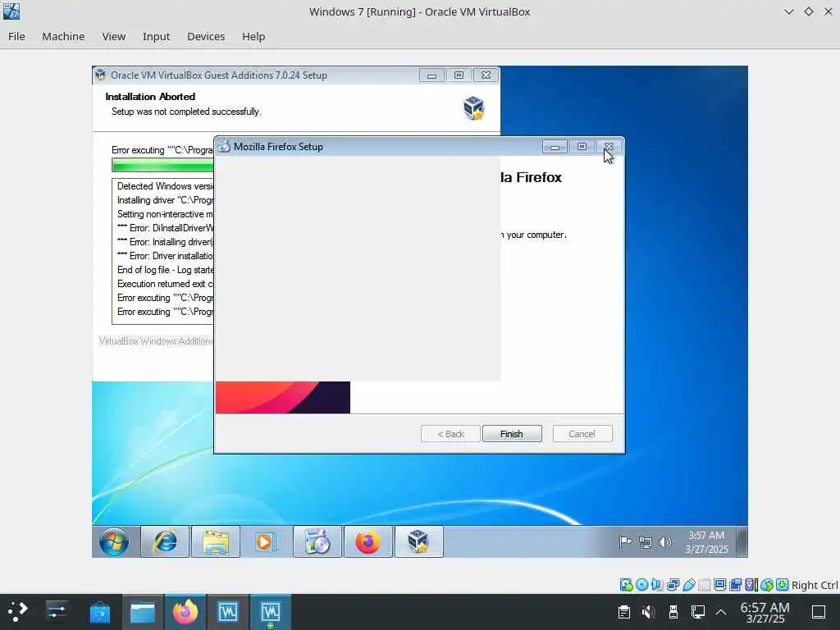Close the Guest Additions Setup window
Viewport: 840px width, 630px height.
(486, 75)
